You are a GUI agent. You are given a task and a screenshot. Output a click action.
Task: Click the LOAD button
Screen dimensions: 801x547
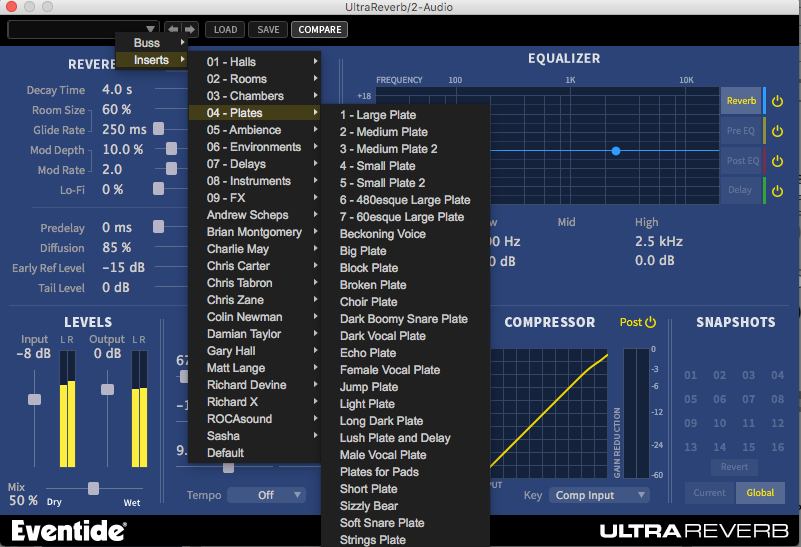pos(225,30)
